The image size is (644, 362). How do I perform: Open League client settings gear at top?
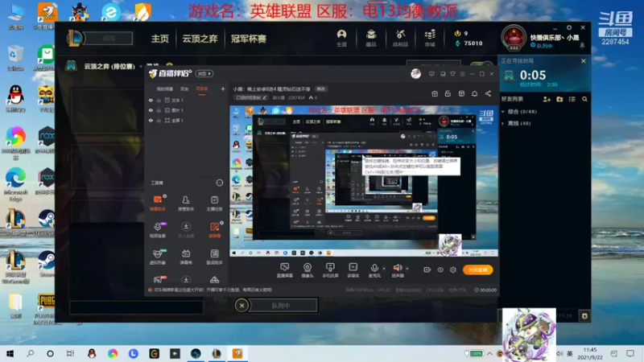(x=569, y=27)
